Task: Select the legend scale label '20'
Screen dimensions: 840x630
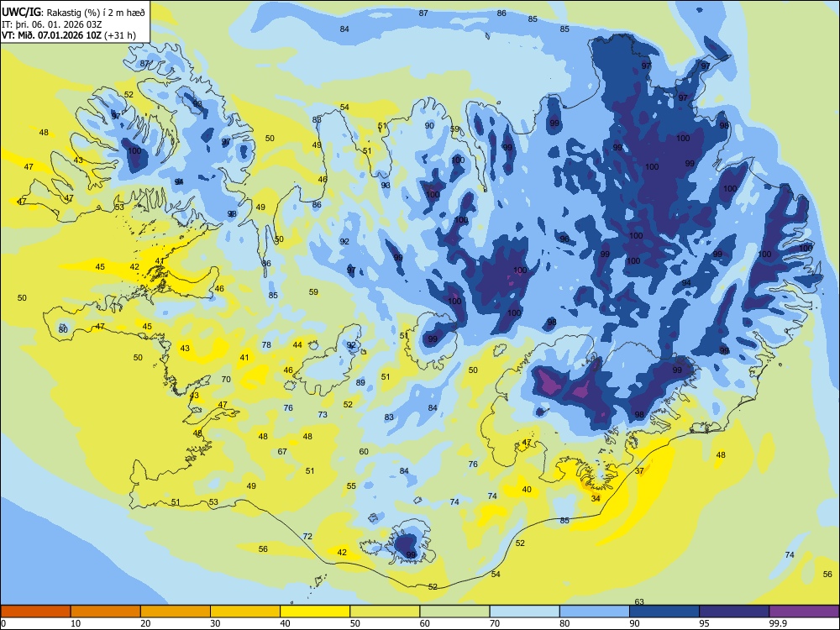Action: [x=145, y=623]
